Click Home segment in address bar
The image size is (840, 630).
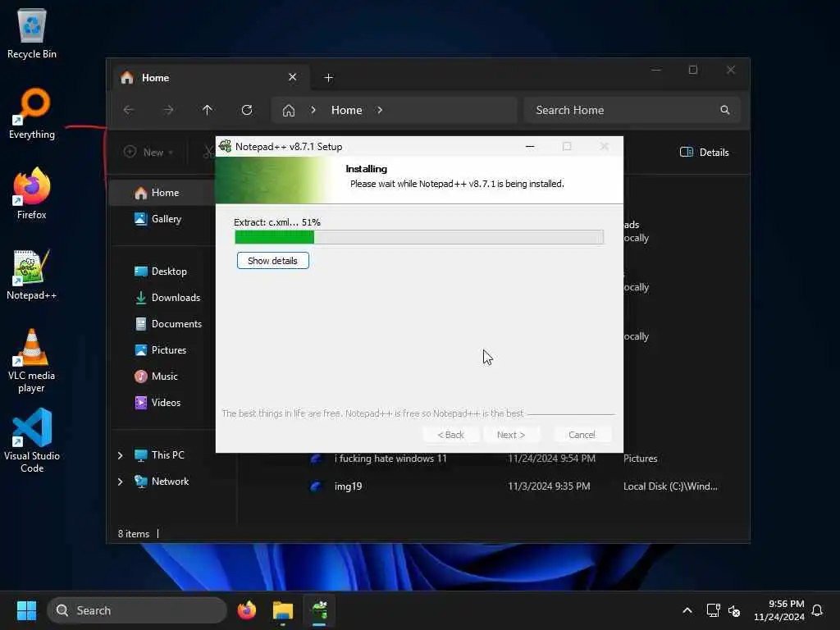[347, 110]
